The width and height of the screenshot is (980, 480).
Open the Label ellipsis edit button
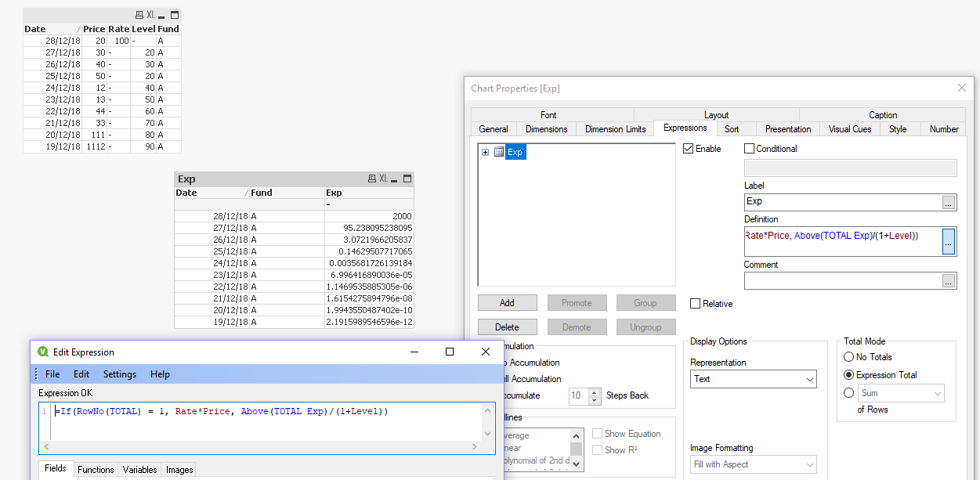tap(949, 202)
